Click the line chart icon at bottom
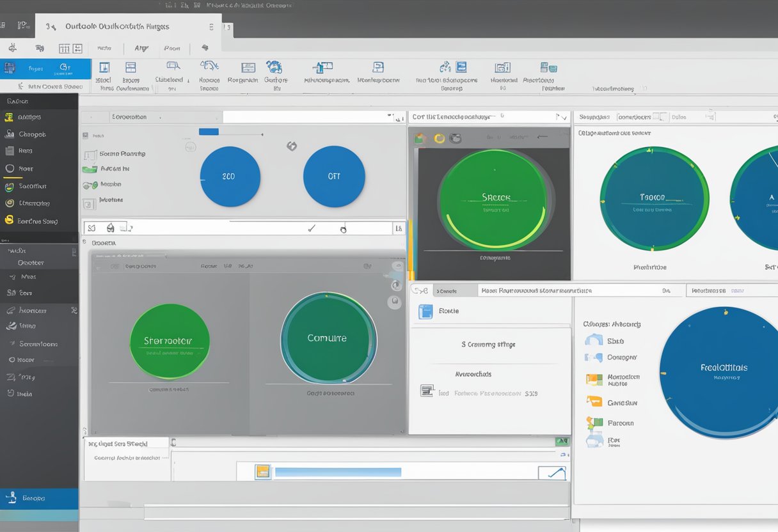Screen dimensions: 778x532 (x=552, y=473)
